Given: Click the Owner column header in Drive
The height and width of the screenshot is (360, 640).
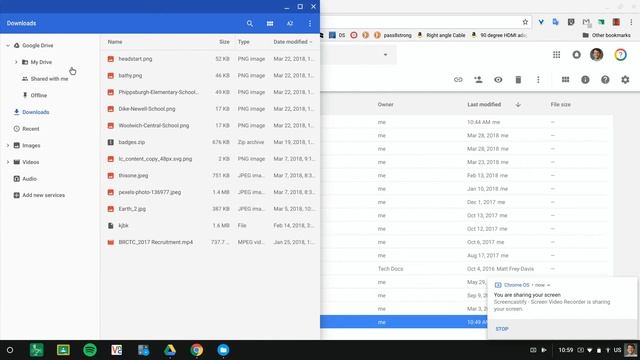Looking at the screenshot, I should [385, 104].
